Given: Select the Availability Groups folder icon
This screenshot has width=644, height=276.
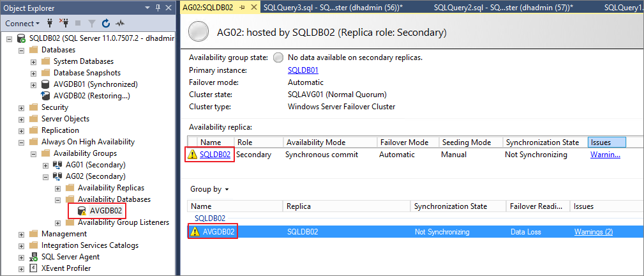Looking at the screenshot, I should tap(45, 153).
